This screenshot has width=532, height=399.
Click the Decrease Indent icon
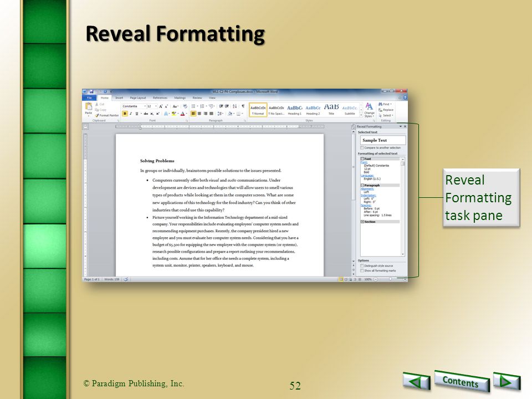pyautogui.click(x=221, y=106)
